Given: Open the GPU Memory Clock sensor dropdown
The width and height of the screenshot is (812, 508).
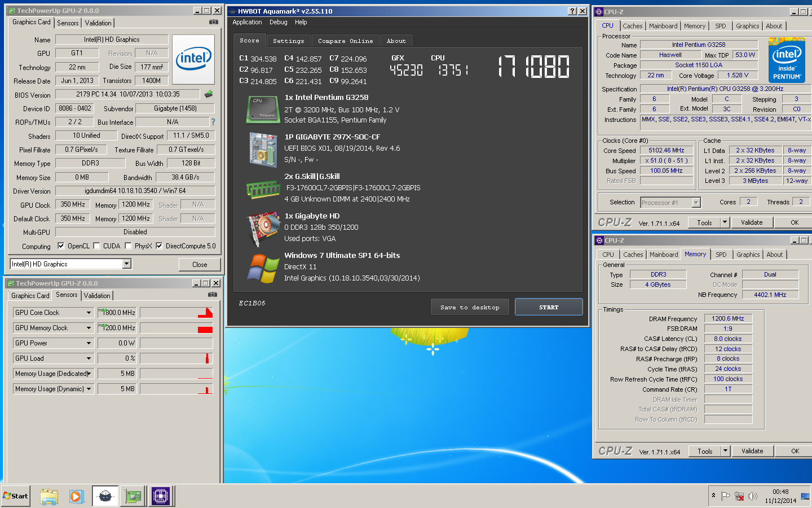Looking at the screenshot, I should pos(89,328).
